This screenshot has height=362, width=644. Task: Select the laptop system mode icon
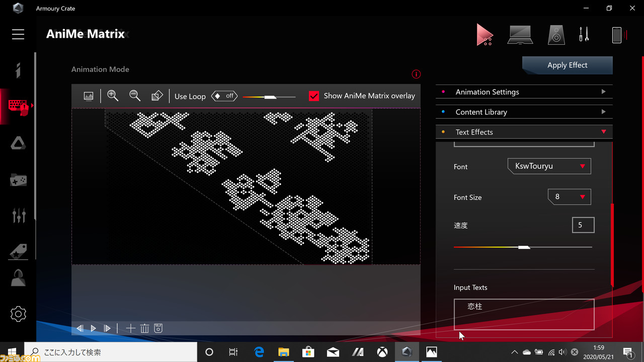click(x=520, y=35)
